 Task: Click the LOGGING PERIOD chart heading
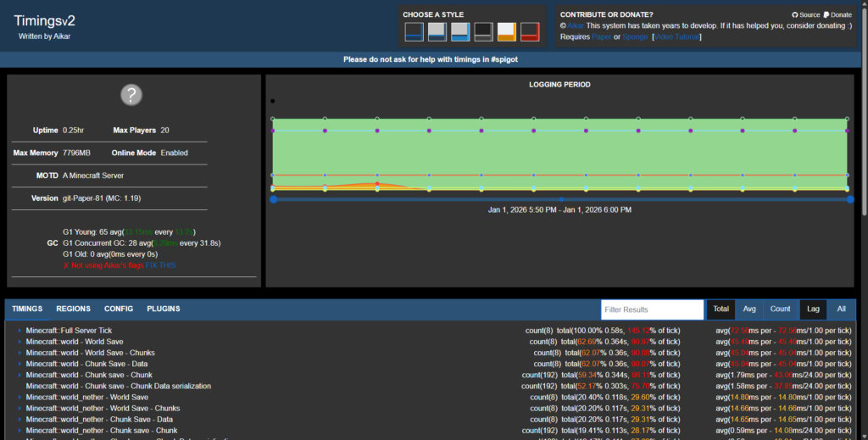[559, 85]
